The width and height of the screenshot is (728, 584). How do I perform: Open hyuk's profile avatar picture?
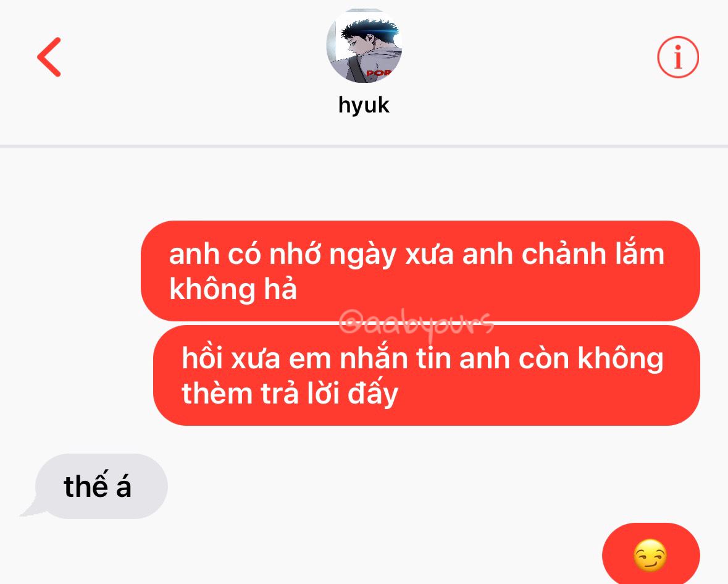364,46
